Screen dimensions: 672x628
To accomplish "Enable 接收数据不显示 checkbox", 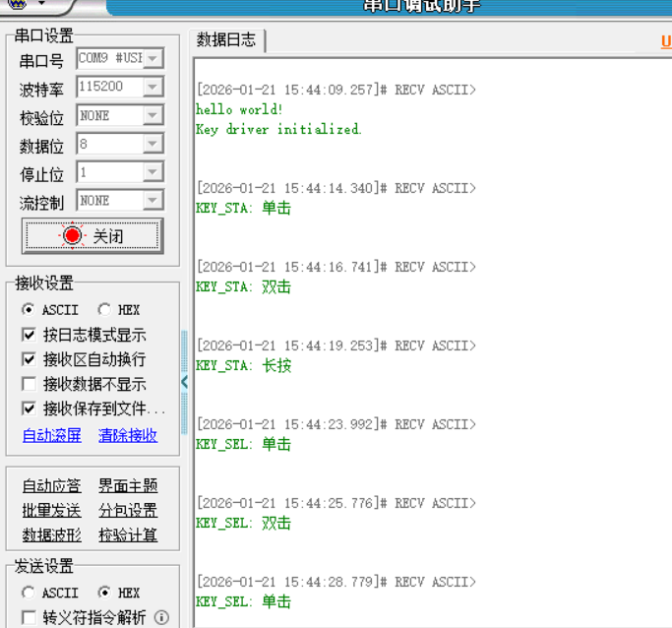I will (x=29, y=384).
